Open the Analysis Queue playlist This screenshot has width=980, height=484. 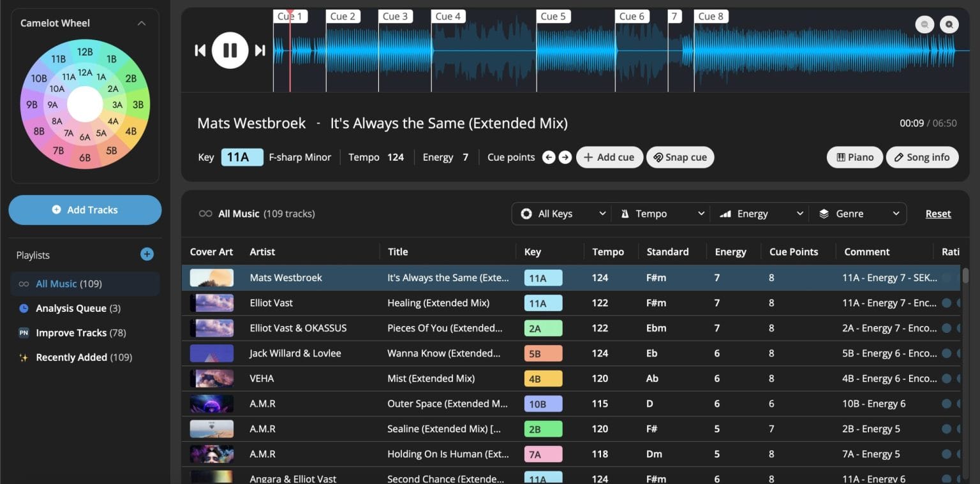tap(72, 308)
